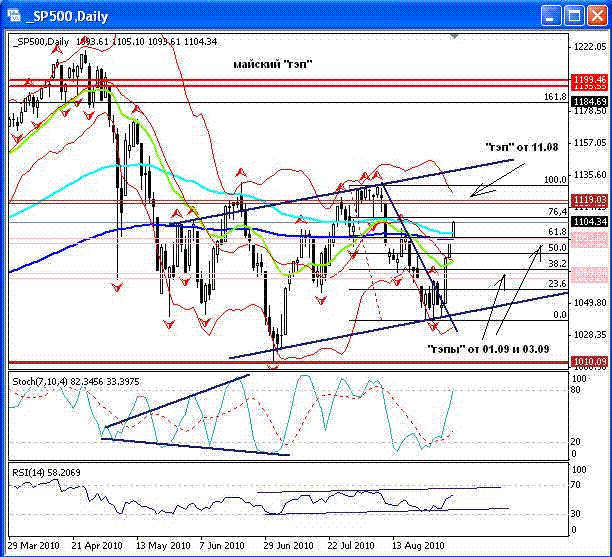This screenshot has height=557, width=612.
Task: Click the Stoch(7,10,4) indicator label
Action: pos(76,381)
